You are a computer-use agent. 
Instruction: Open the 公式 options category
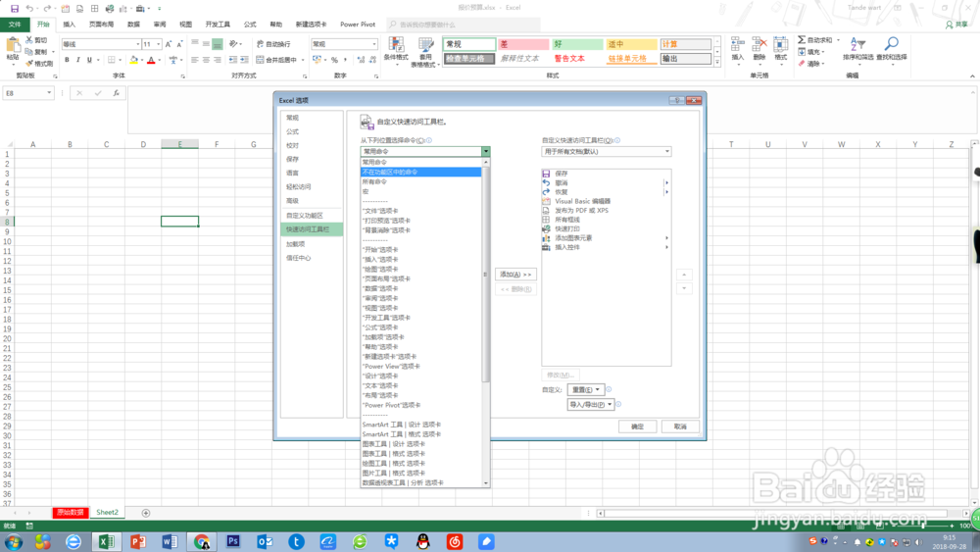coord(312,131)
